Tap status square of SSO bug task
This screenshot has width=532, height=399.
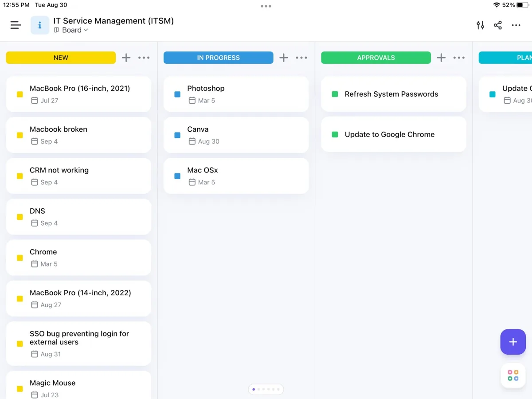pos(20,344)
